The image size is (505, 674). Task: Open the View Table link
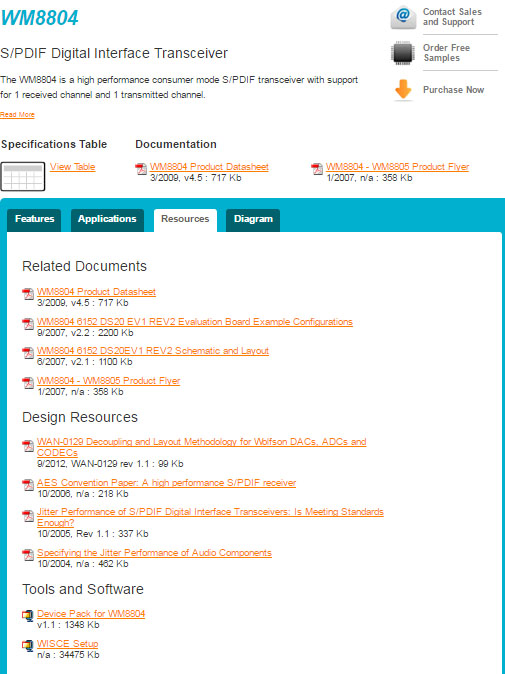(x=73, y=167)
